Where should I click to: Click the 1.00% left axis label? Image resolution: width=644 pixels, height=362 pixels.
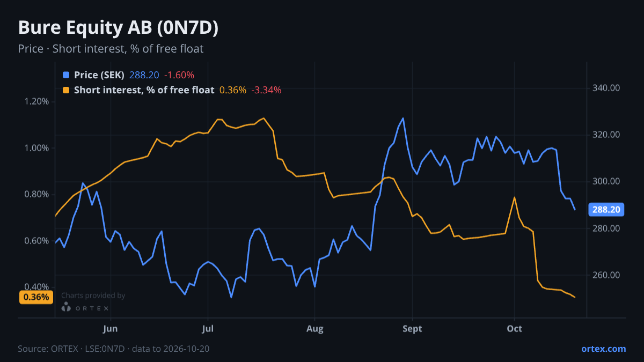click(x=36, y=148)
